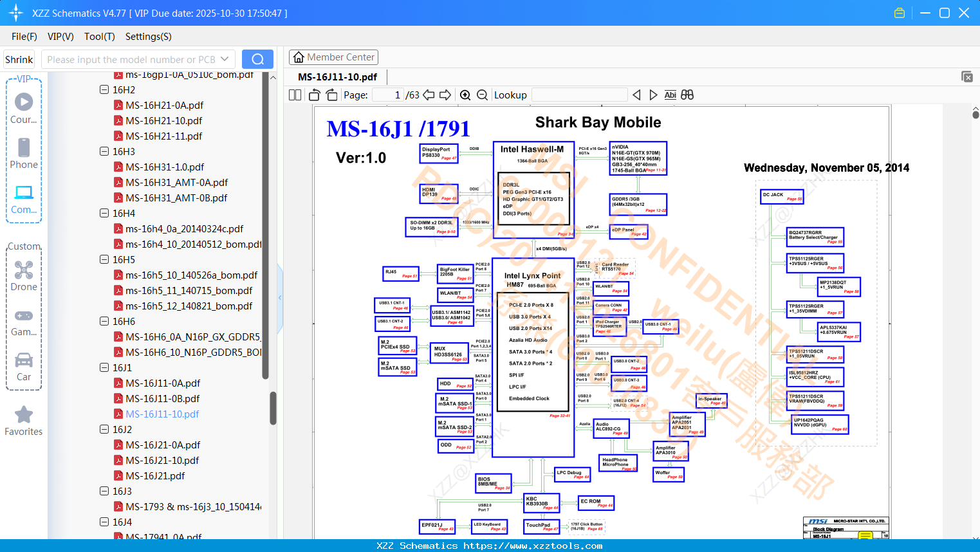Screen dimensions: 980x552
Task: Collapse the 16J2 folder
Action: click(x=104, y=429)
